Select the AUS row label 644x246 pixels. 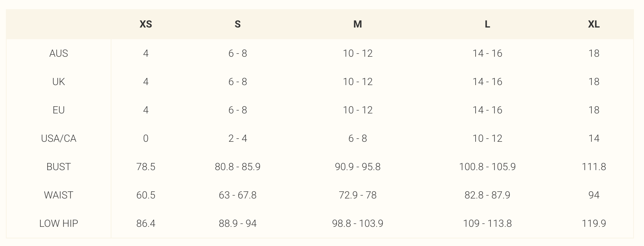58,53
